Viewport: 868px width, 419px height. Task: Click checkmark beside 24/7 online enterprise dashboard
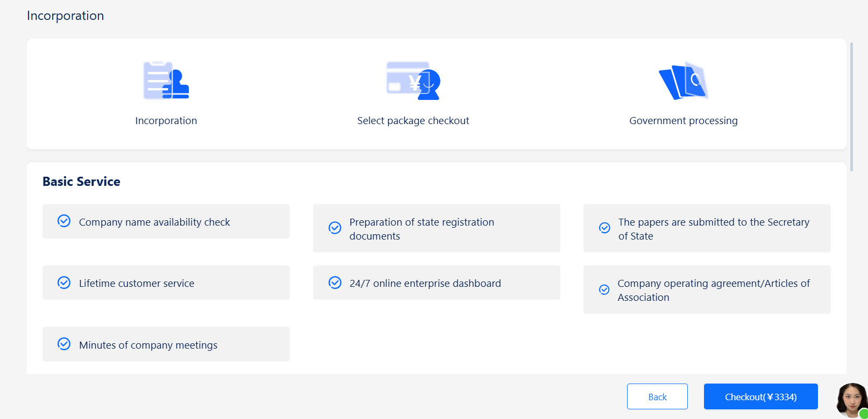pyautogui.click(x=335, y=283)
